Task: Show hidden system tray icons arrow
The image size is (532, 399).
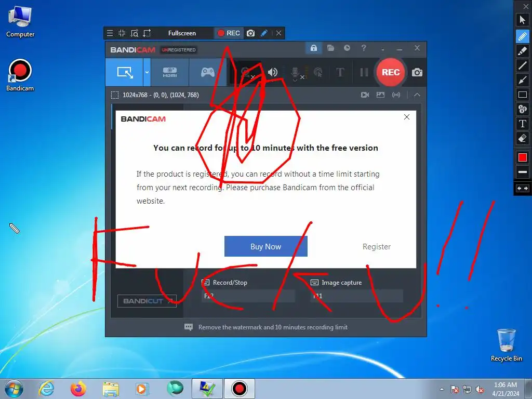Action: click(x=442, y=389)
